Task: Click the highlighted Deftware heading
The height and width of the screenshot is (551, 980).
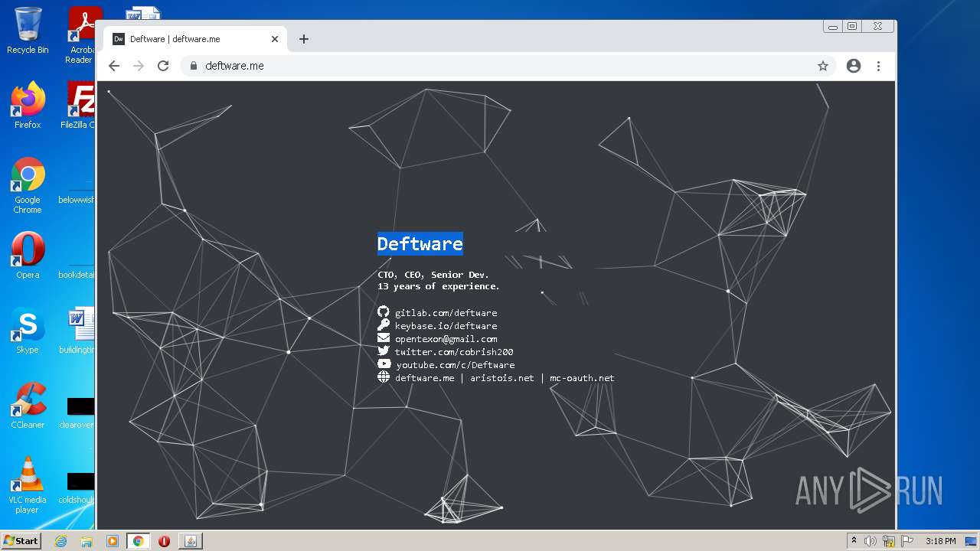Action: click(420, 243)
